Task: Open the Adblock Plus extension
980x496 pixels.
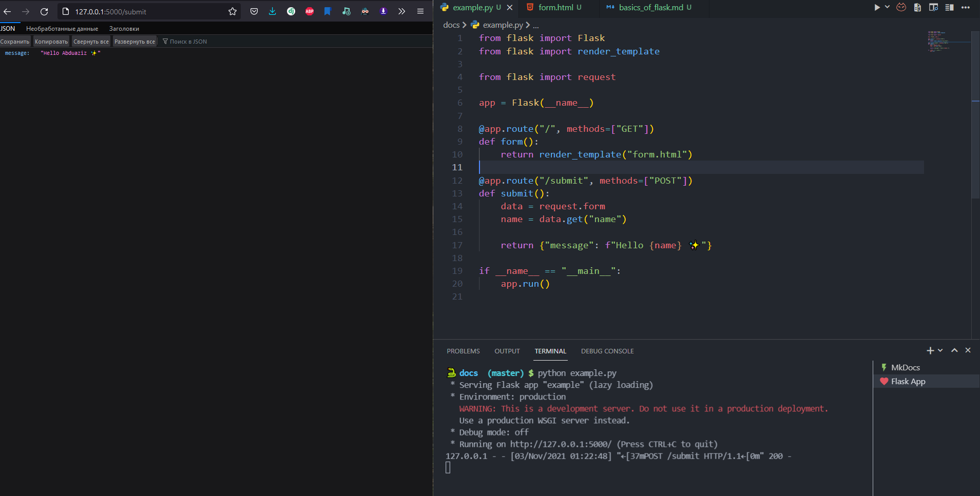Action: click(310, 11)
